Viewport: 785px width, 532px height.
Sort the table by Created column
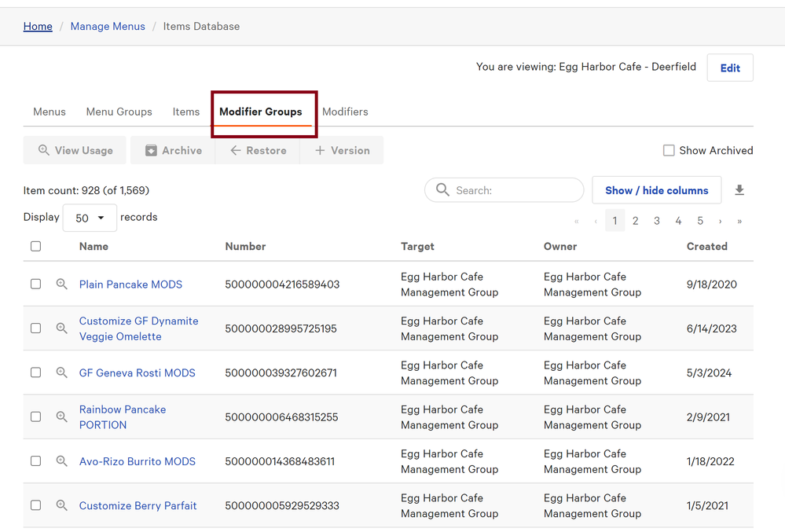(706, 247)
